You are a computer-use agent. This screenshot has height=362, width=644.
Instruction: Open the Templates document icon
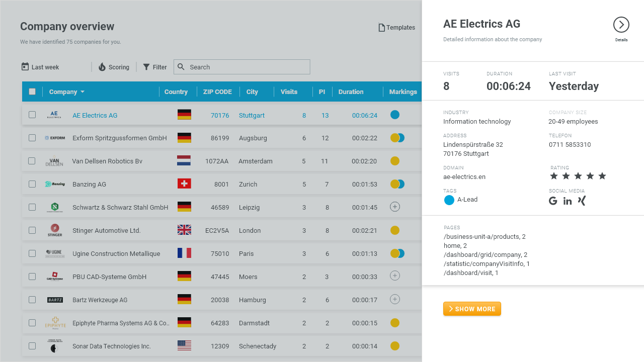click(382, 28)
